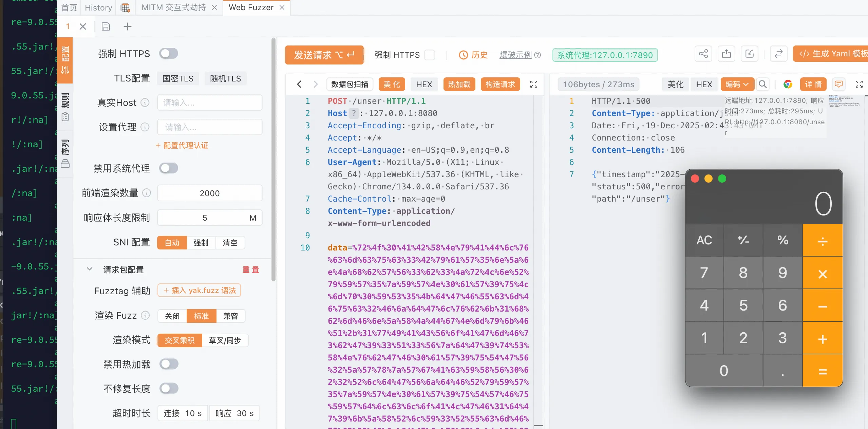This screenshot has width=868, height=429.
Task: Click the share icon in top toolbar
Action: (x=703, y=54)
